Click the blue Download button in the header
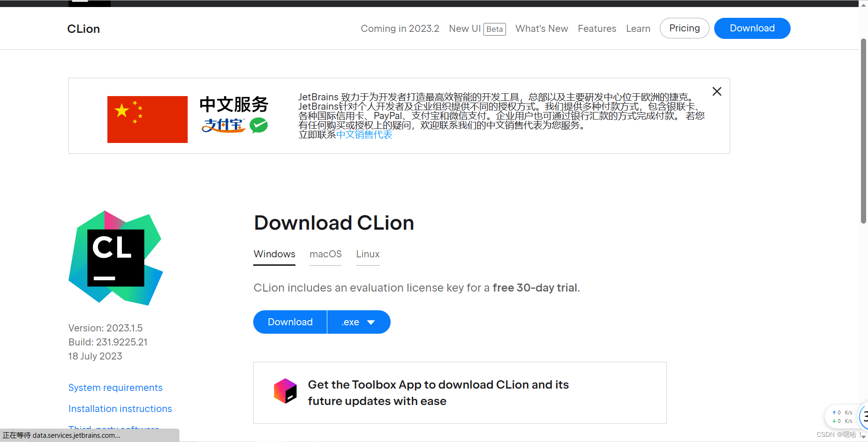The height and width of the screenshot is (442, 868). pos(752,28)
